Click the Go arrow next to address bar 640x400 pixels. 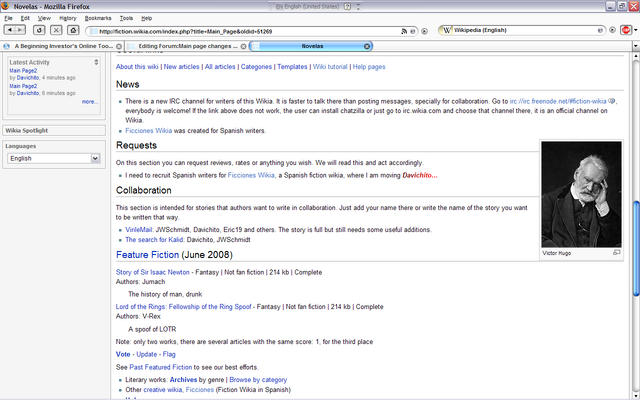(x=424, y=31)
